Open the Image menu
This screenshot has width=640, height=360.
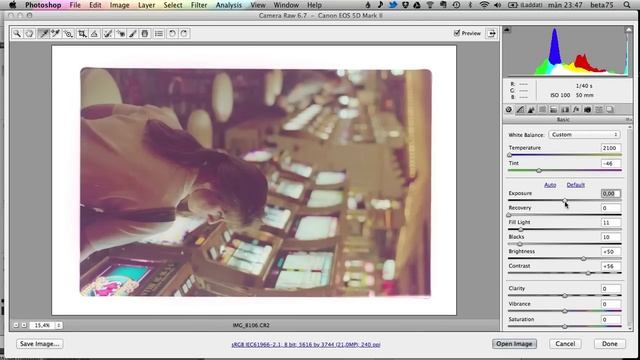(120, 5)
